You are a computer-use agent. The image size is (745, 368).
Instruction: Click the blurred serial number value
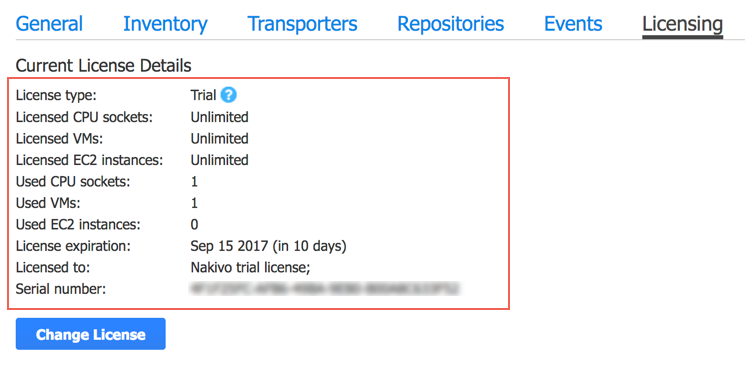[x=325, y=288]
